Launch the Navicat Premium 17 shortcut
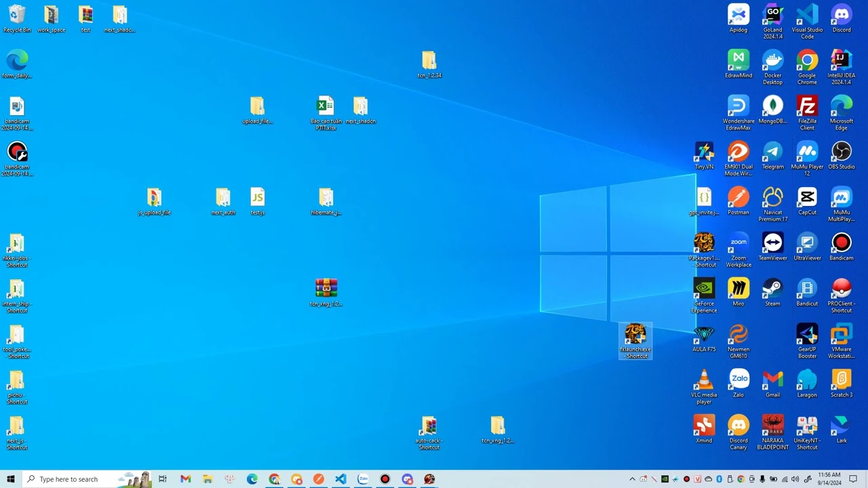The image size is (868, 488). click(773, 204)
